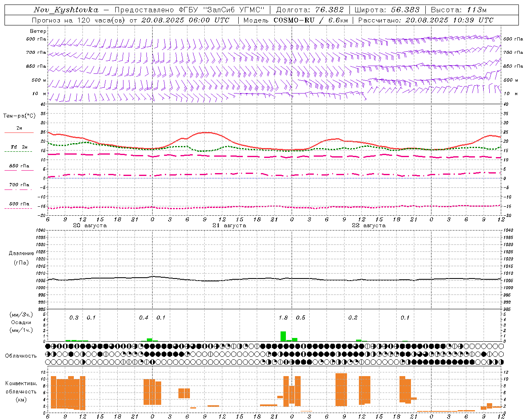Screen dimensions: 525x420
Task: Click the (км) convective height unit label
Action: coord(21,399)
